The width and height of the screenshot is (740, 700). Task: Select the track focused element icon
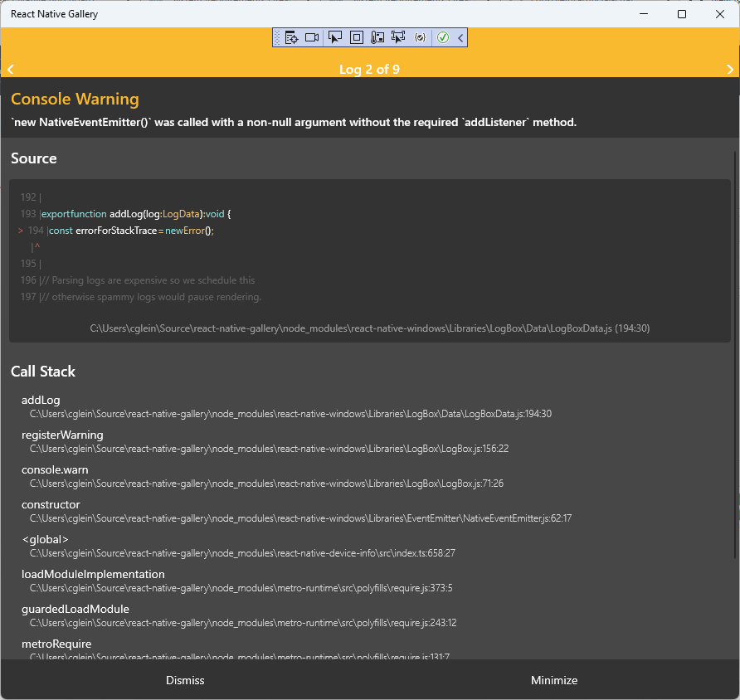(398, 37)
